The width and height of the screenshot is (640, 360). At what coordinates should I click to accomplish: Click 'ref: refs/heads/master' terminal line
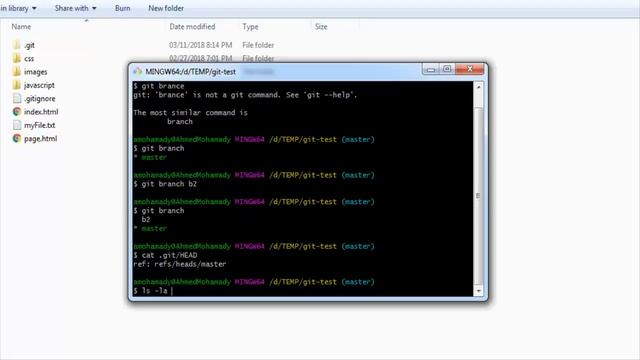click(x=180, y=264)
